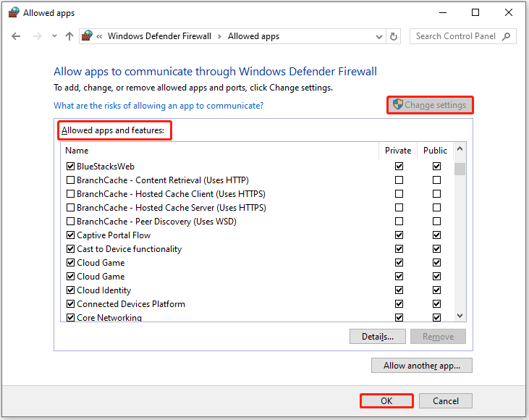The height and width of the screenshot is (420, 529).
Task: Click the forward navigation arrow
Action: pyautogui.click(x=38, y=36)
